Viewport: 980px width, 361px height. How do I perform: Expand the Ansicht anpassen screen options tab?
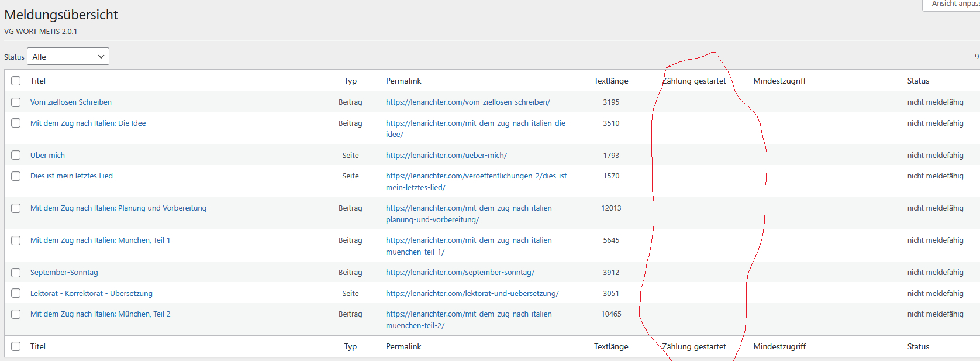(x=953, y=4)
